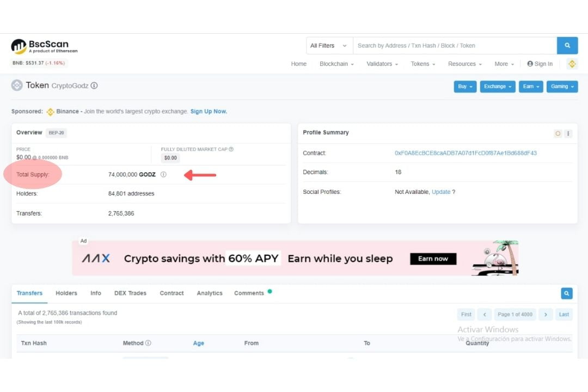Click the Earn now ad button
Viewport: 588px width, 392px height.
pos(433,259)
